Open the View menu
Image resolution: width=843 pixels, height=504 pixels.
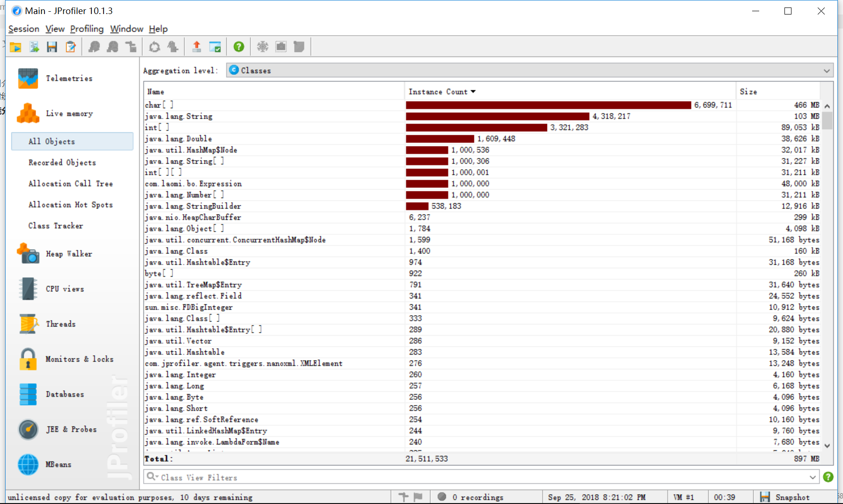pos(55,29)
